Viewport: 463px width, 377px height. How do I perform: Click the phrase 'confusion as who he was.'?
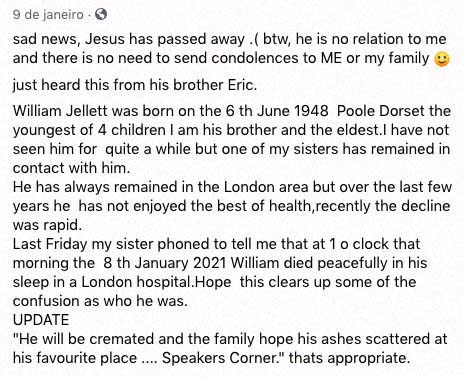100,301
